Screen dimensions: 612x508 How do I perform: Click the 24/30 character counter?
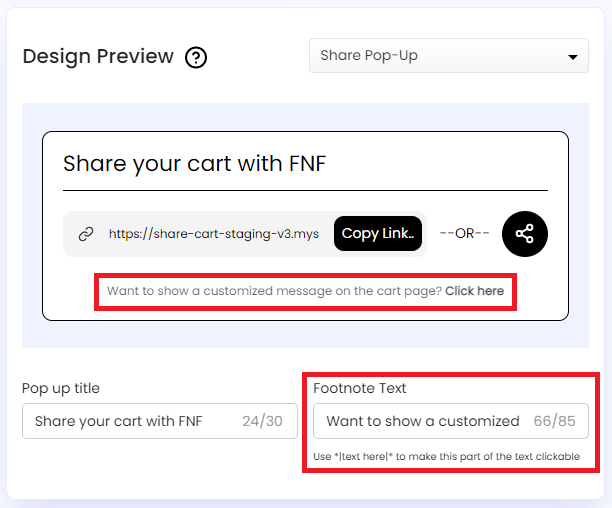point(262,421)
